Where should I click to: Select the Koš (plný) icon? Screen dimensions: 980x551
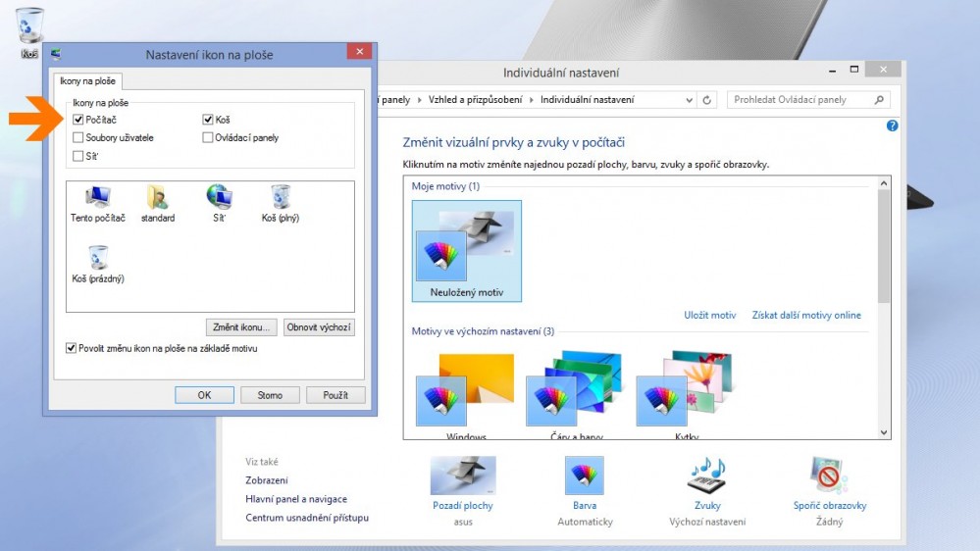[x=281, y=199]
